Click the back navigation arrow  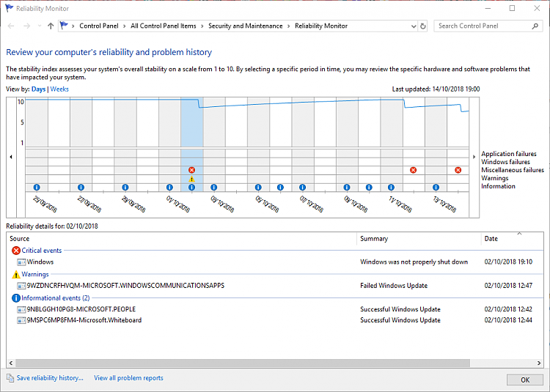11,26
